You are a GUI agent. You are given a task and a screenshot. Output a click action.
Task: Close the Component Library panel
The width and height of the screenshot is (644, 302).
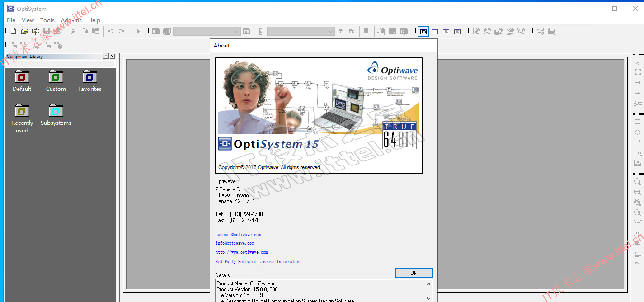pos(112,56)
